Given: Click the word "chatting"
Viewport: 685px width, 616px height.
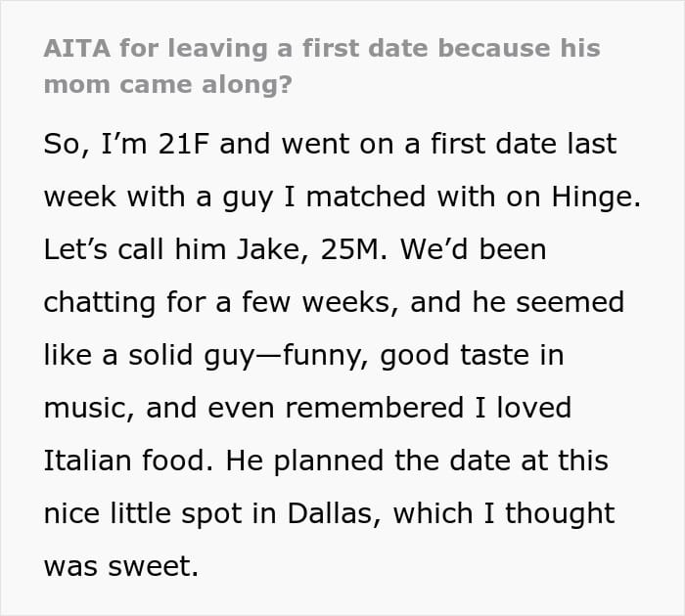Looking at the screenshot, I should click(102, 302).
